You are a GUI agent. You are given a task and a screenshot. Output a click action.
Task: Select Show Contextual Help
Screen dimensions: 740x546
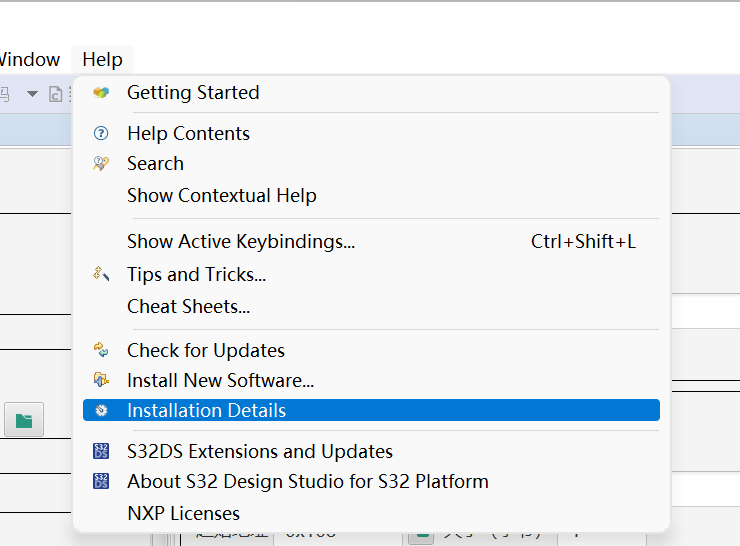click(x=221, y=195)
